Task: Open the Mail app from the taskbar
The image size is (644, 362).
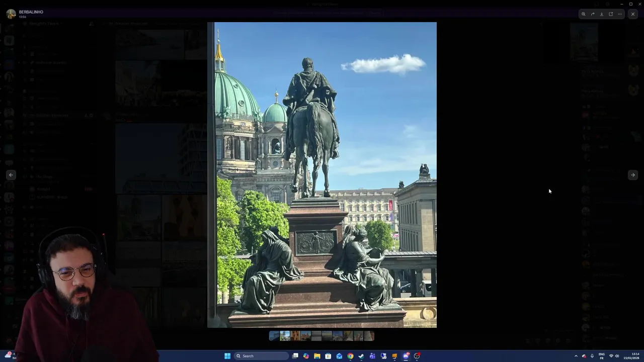Action: pyautogui.click(x=339, y=356)
